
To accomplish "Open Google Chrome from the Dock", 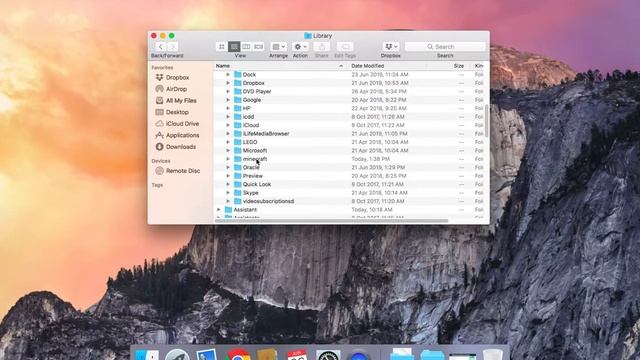I will 239,355.
